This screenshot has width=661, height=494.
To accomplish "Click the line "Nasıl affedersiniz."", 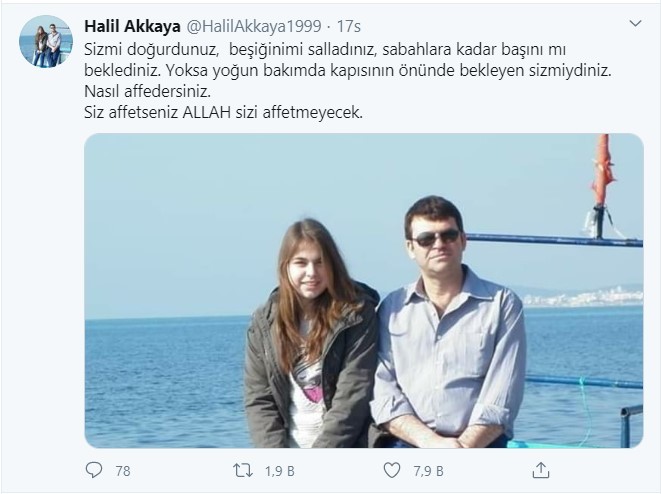I will pos(148,91).
